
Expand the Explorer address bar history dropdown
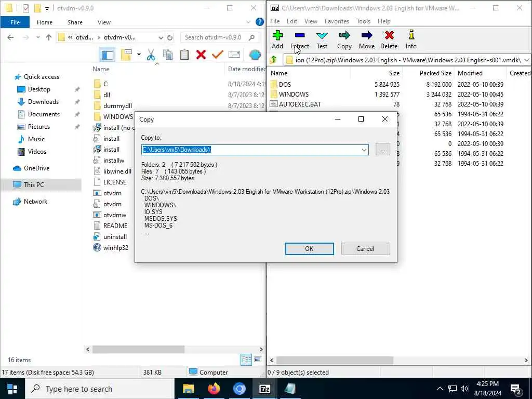(161, 37)
